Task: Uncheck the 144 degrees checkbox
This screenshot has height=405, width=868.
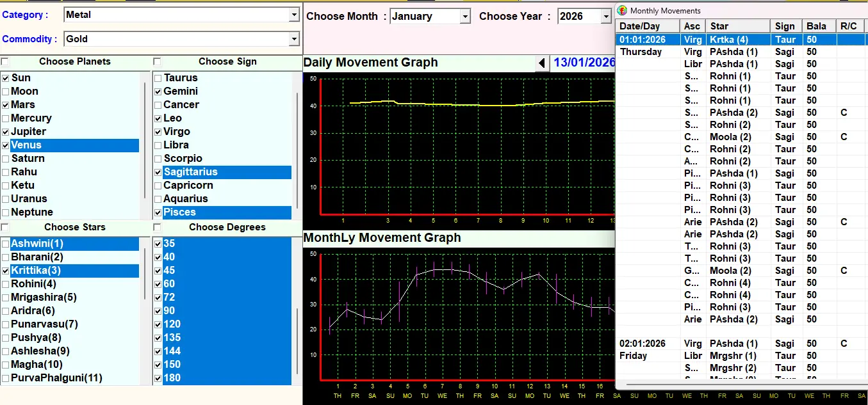Action: pos(158,351)
